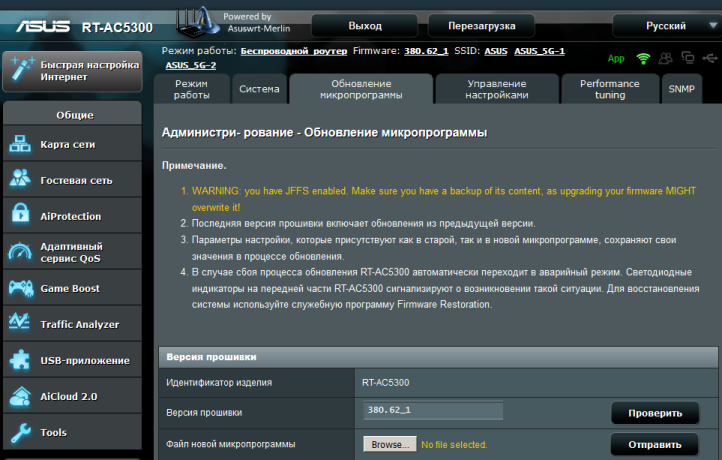The height and width of the screenshot is (460, 722).
Task: Open Карта сети menu entry
Action: [72, 144]
